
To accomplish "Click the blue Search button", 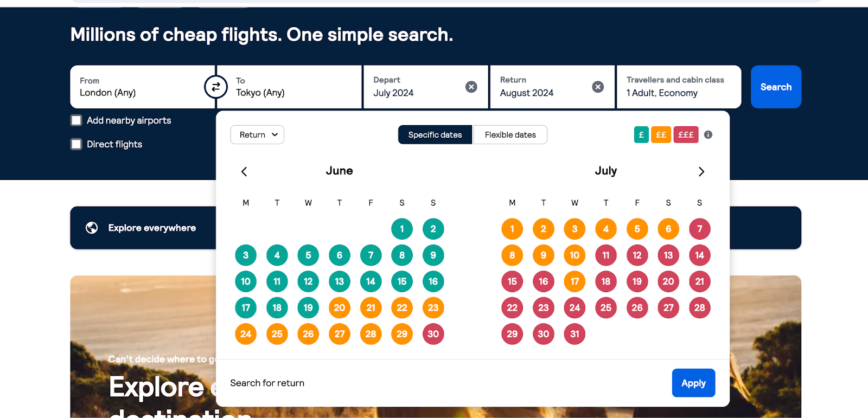I will click(x=775, y=87).
